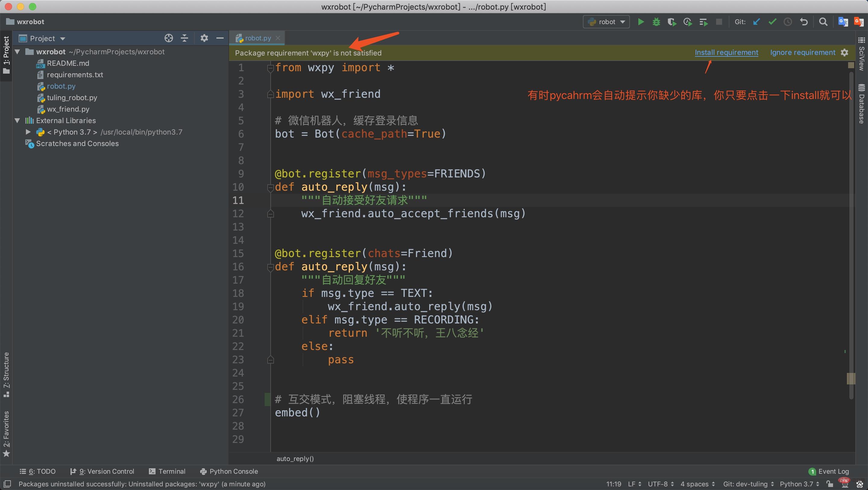Collapse the External Libraries tree node

(17, 120)
